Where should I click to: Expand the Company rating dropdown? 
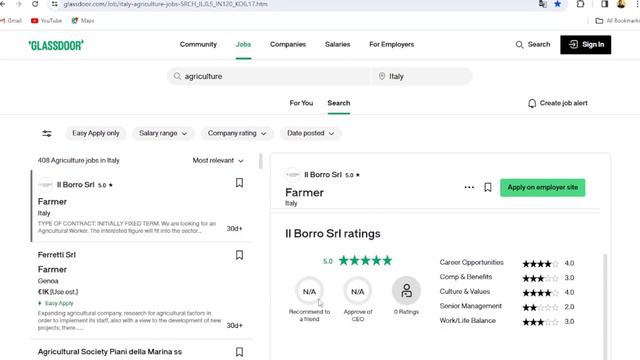click(237, 133)
